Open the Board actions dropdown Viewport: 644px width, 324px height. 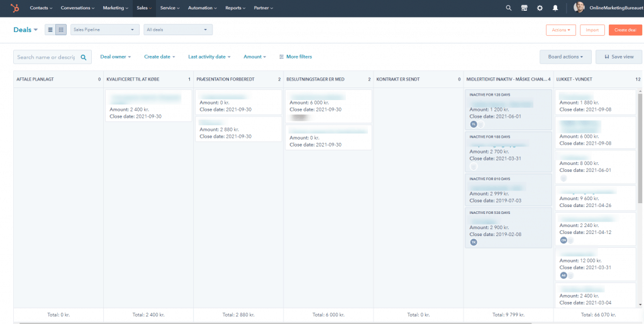pyautogui.click(x=565, y=57)
